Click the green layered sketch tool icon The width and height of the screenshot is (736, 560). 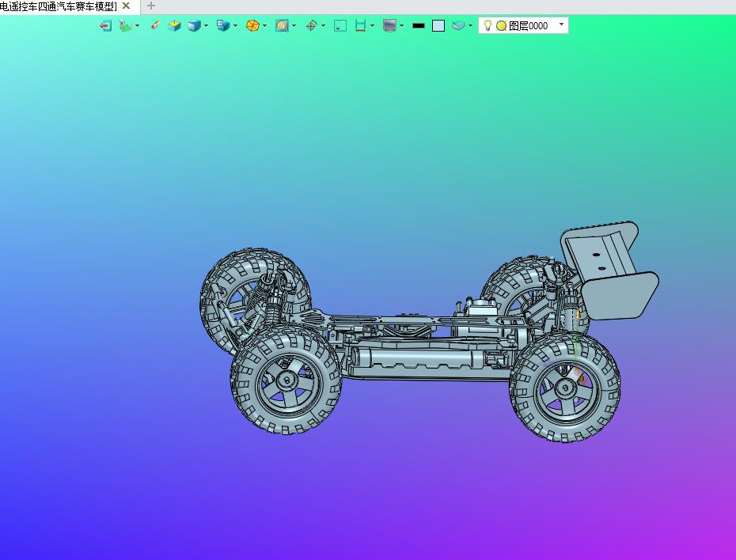point(125,26)
